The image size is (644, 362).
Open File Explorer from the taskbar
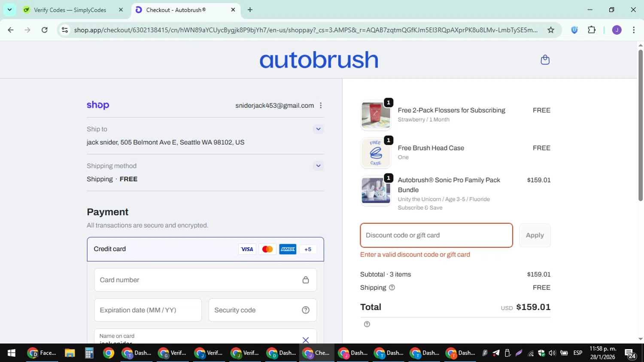(x=70, y=353)
